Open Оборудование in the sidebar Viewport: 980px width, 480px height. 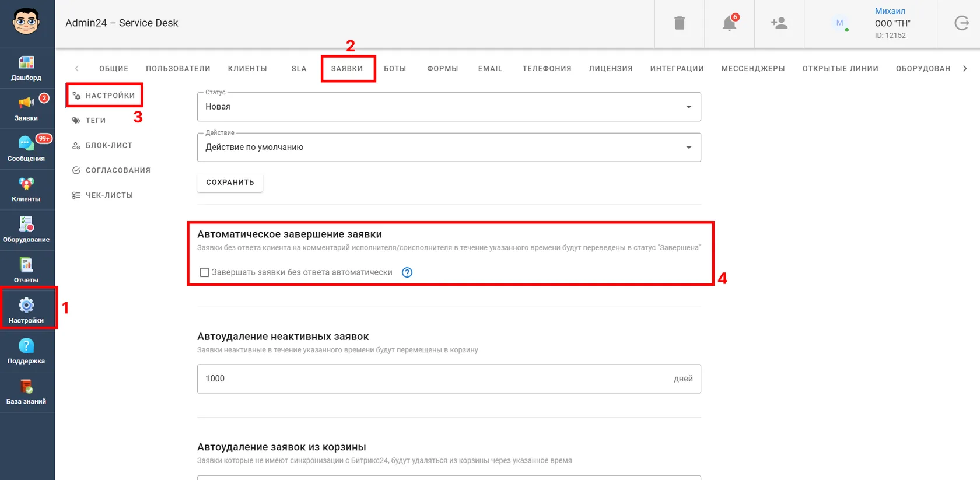pyautogui.click(x=26, y=230)
